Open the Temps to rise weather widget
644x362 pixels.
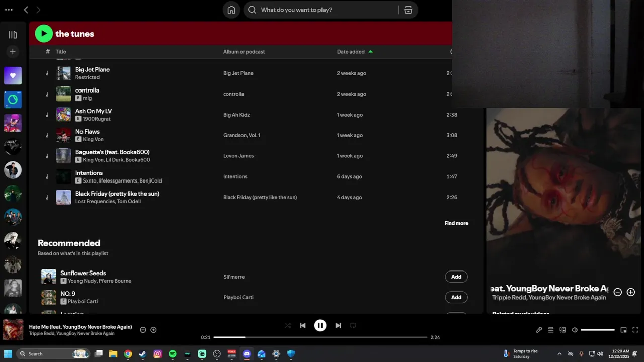point(521,354)
